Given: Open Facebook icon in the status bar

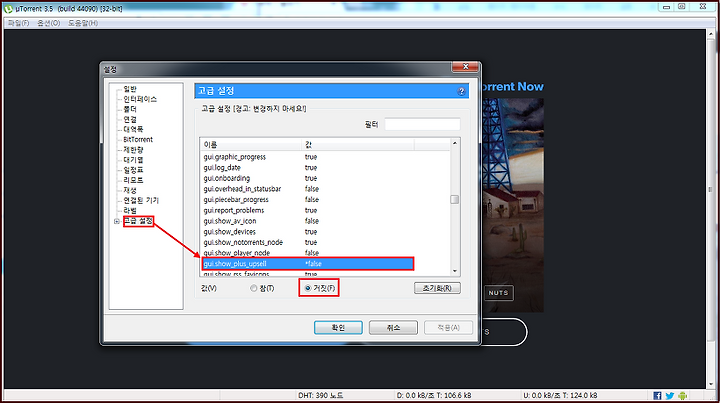Looking at the screenshot, I should point(657,396).
